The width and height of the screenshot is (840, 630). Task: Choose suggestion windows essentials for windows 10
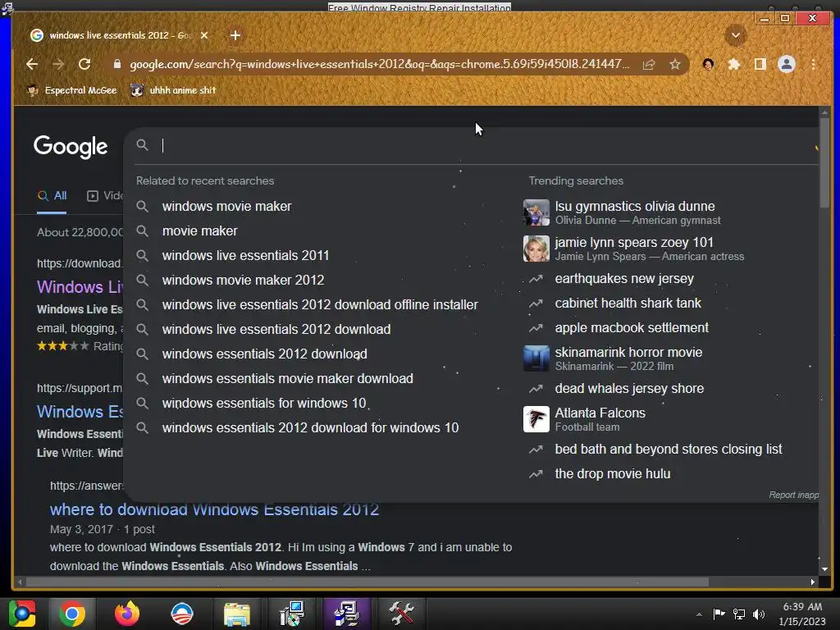pyautogui.click(x=264, y=404)
